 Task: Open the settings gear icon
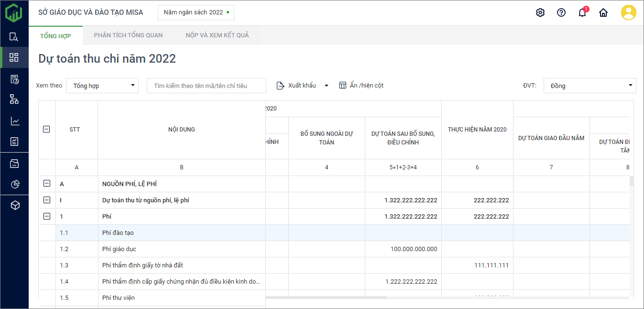click(540, 13)
